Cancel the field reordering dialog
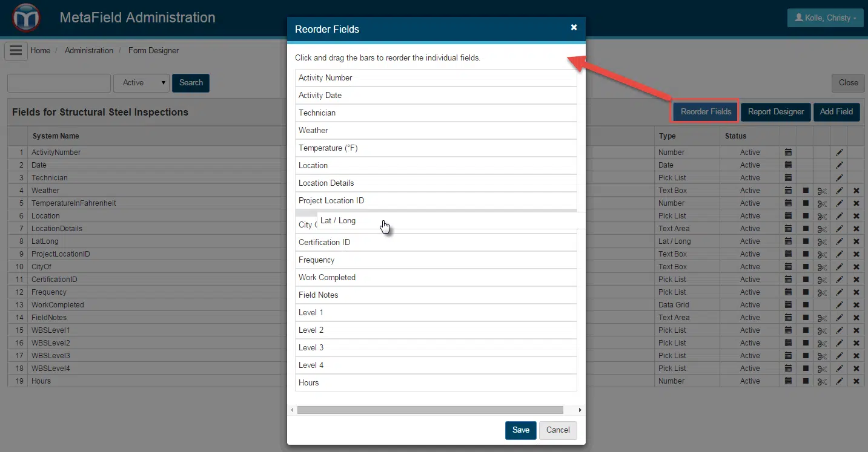Screen dimensions: 868x452 pyautogui.click(x=558, y=430)
